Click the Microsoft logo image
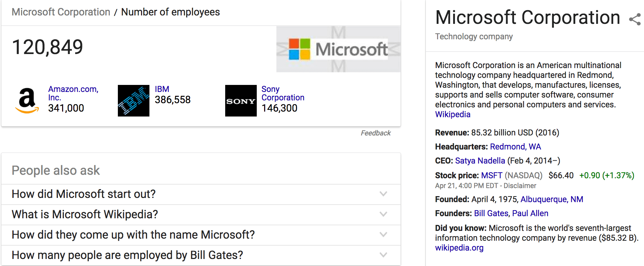This screenshot has height=266, width=644. pyautogui.click(x=338, y=49)
